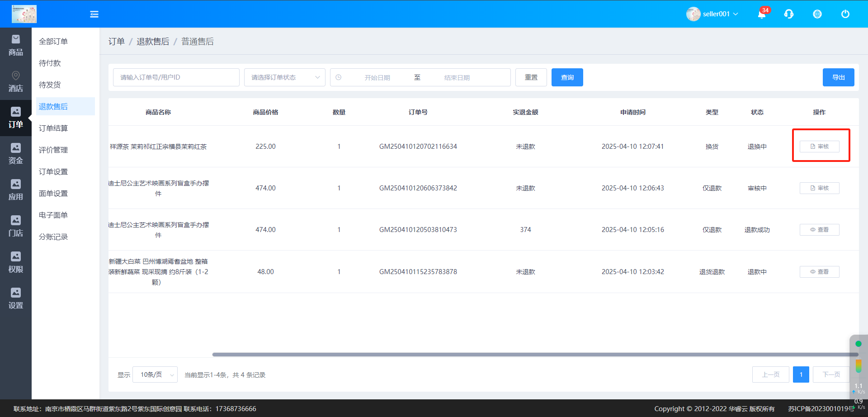This screenshot has height=417, width=868.
Task: Select 全部订单 in the submenu
Action: [x=53, y=42]
